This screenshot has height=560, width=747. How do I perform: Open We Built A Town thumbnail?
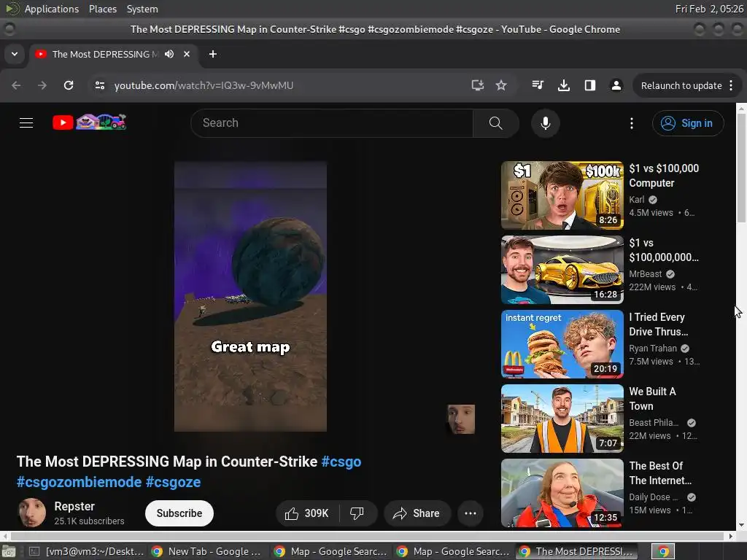(x=562, y=419)
